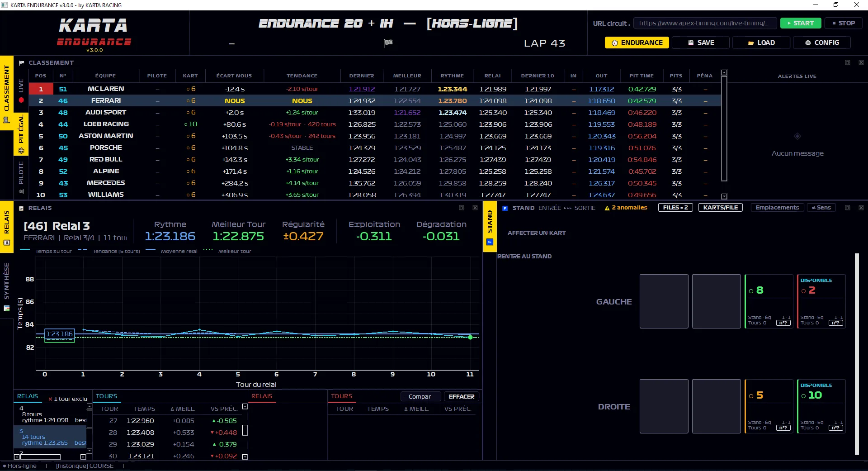This screenshot has height=471, width=868.
Task: Click the yellow STAND side tab
Action: tap(490, 227)
